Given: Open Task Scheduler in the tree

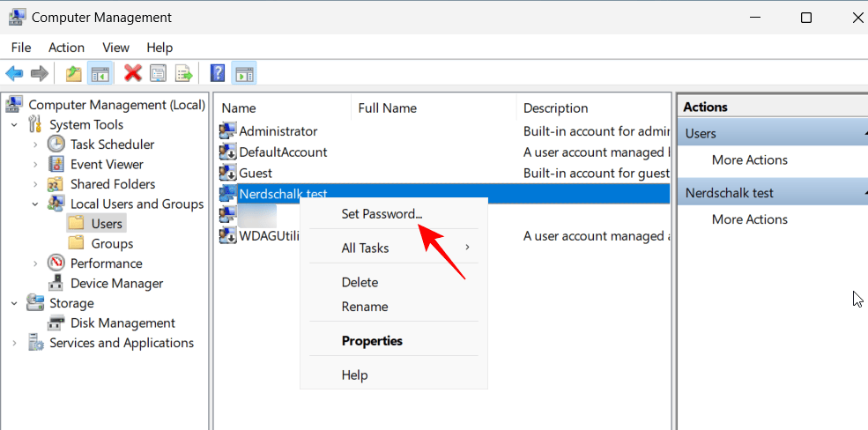Looking at the screenshot, I should coord(112,145).
